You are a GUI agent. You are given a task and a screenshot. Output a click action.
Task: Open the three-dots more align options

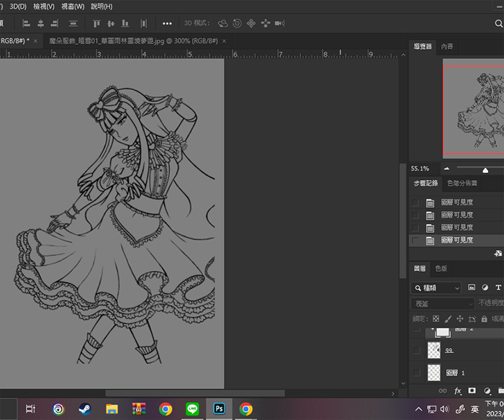167,24
